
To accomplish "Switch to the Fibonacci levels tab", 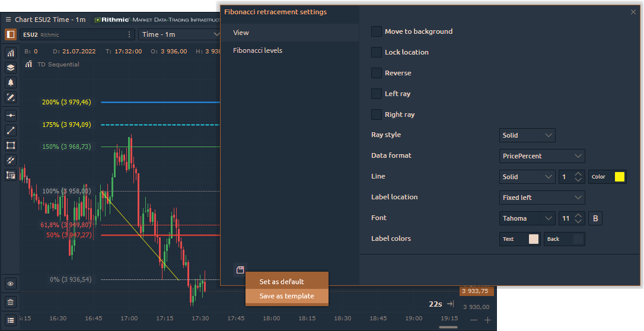I will 257,50.
